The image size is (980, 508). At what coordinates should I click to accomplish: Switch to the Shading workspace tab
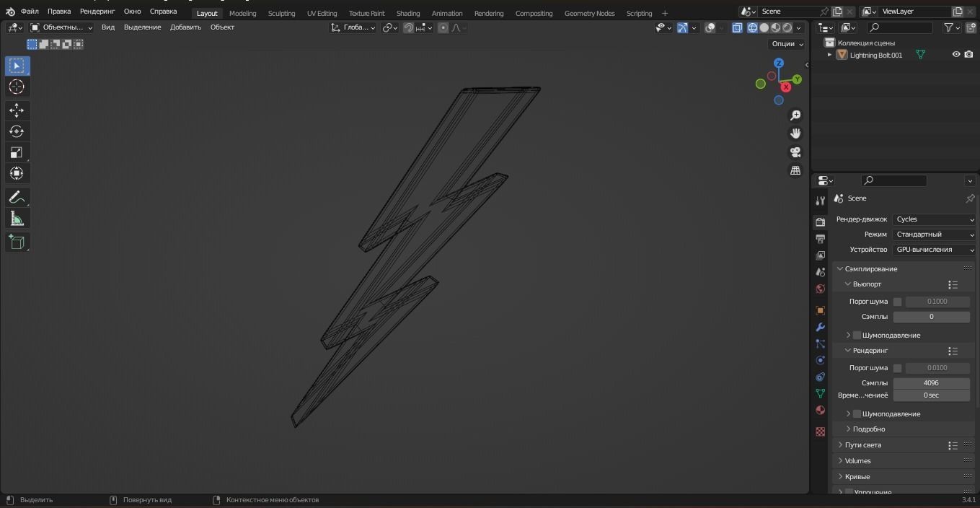408,13
